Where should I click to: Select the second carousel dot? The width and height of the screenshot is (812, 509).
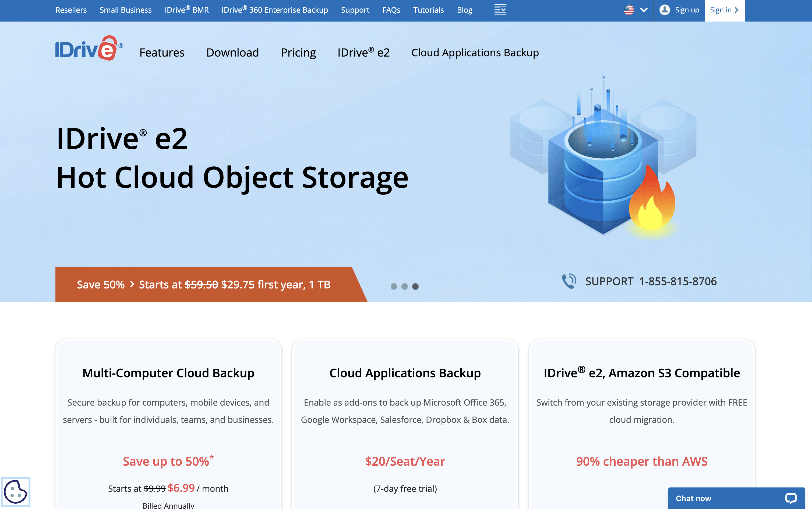click(x=404, y=287)
